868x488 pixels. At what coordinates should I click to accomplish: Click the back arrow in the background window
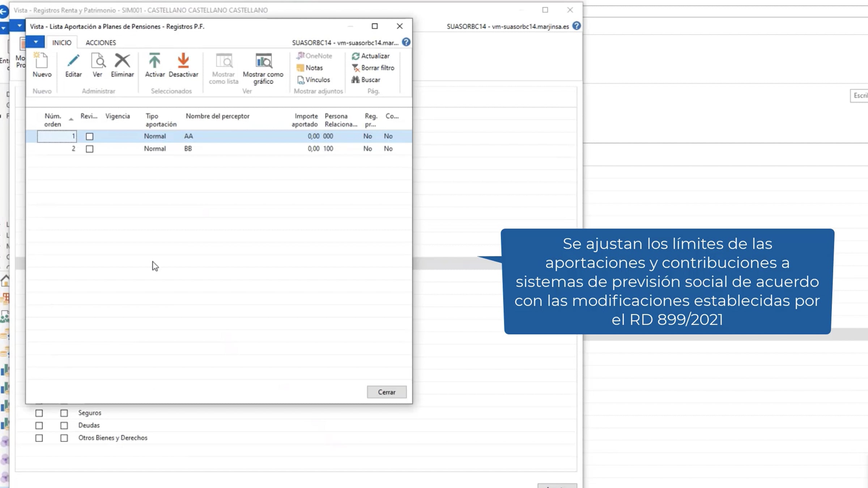click(x=4, y=12)
